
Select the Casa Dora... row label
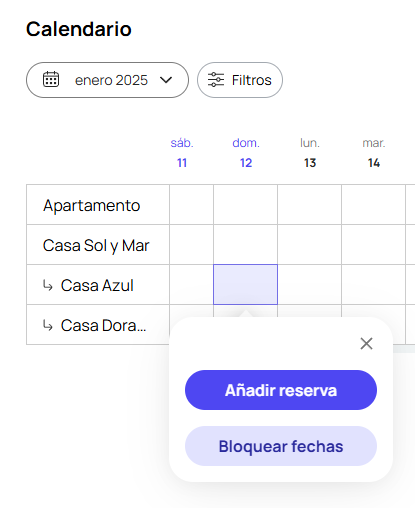[x=103, y=325]
